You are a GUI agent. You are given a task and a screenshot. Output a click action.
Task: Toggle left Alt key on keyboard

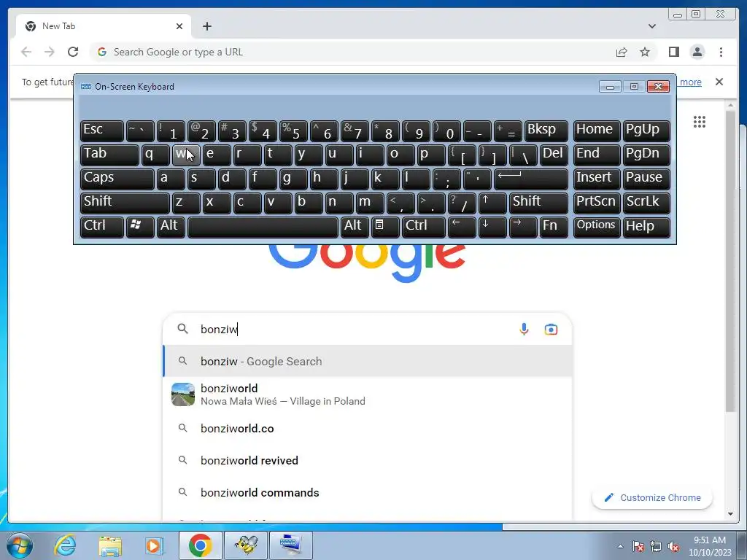pos(171,227)
